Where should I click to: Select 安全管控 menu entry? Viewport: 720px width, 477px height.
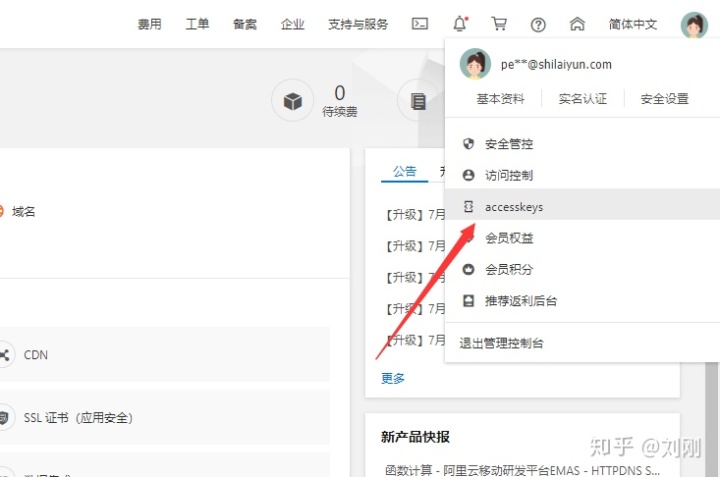pos(582,144)
